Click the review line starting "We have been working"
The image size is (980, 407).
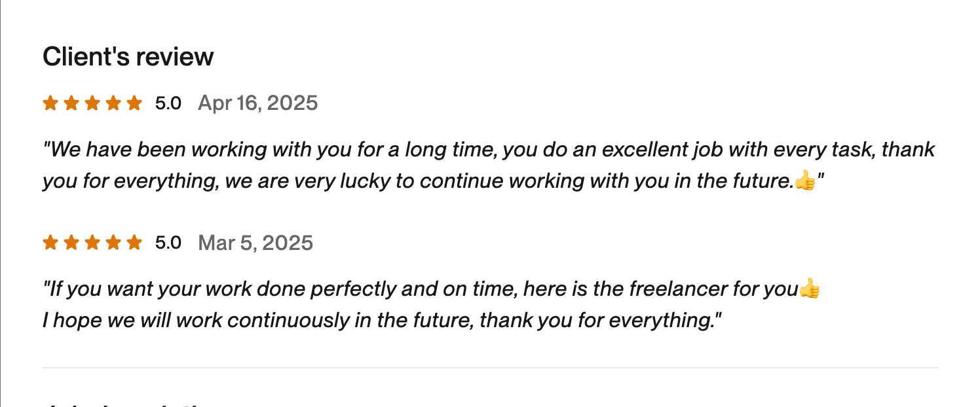(x=488, y=150)
